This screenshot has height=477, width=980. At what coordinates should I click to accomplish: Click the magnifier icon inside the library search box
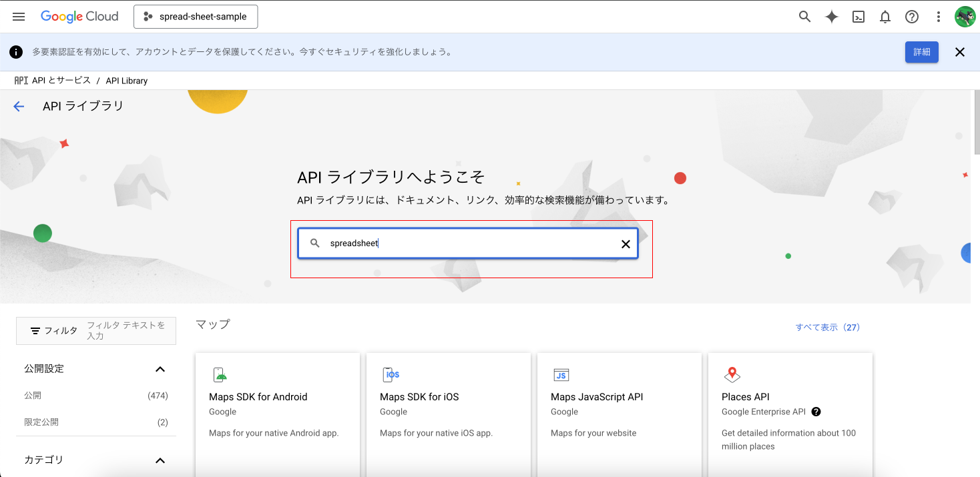pyautogui.click(x=315, y=244)
